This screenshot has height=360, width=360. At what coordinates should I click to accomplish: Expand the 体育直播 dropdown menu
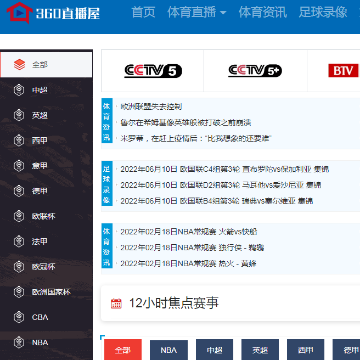coord(197,12)
